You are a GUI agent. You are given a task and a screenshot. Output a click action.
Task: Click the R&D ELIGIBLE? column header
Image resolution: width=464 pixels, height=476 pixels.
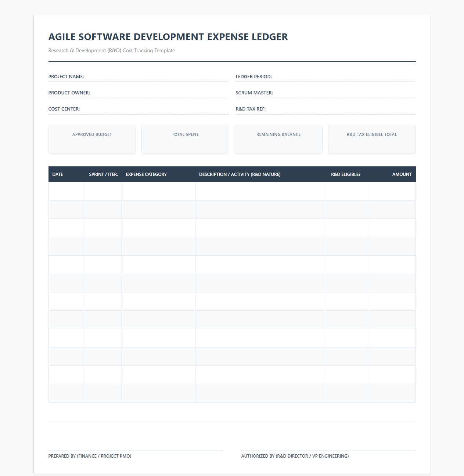pos(346,174)
